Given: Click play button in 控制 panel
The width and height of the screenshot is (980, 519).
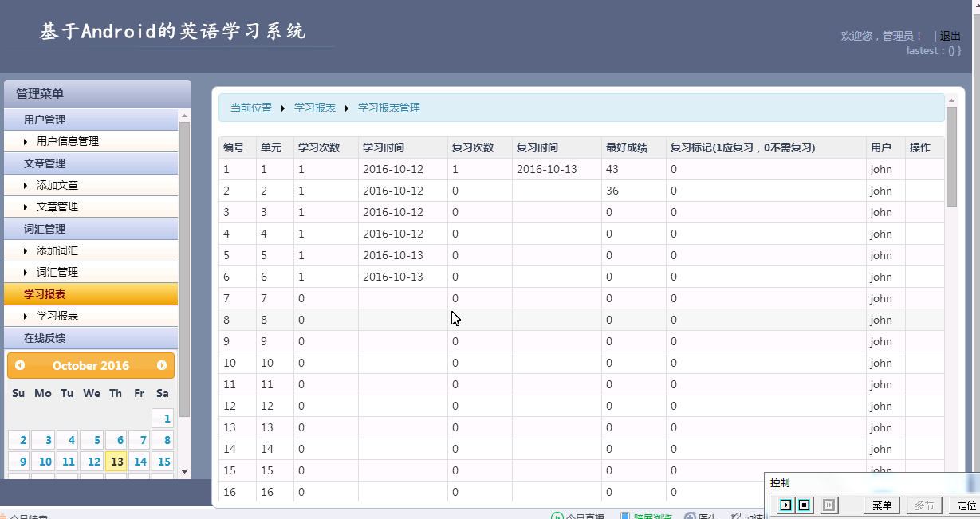Looking at the screenshot, I should click(785, 505).
